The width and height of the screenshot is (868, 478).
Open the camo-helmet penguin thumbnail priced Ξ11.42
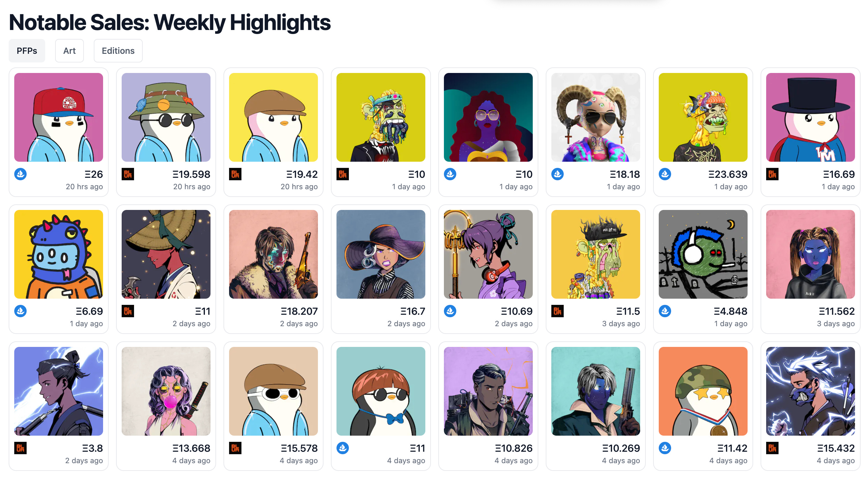pyautogui.click(x=703, y=391)
